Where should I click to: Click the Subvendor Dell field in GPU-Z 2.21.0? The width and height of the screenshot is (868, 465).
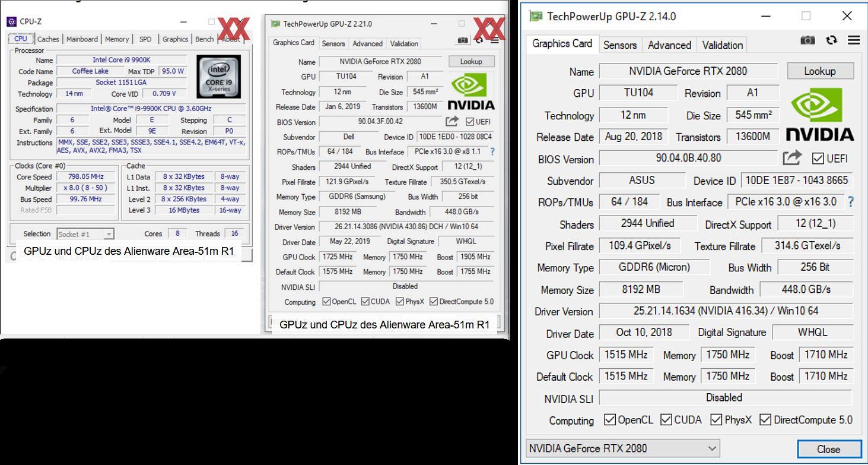click(348, 137)
